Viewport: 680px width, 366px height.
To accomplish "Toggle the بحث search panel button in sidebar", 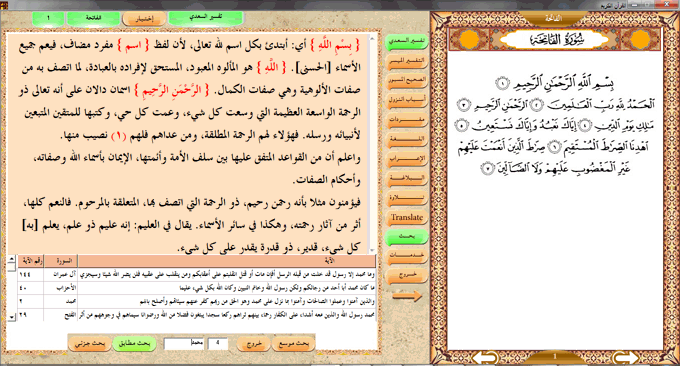I will (406, 236).
